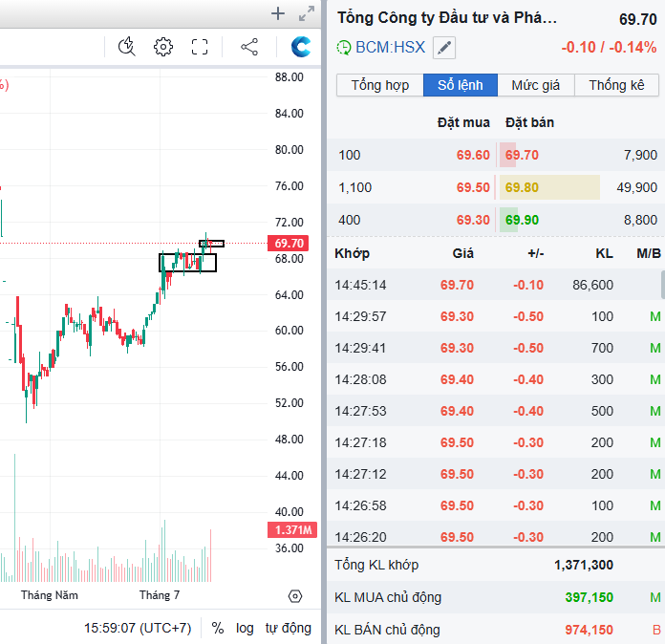Switch to the Tổng hợp tab
This screenshot has width=665, height=644.
[x=380, y=85]
